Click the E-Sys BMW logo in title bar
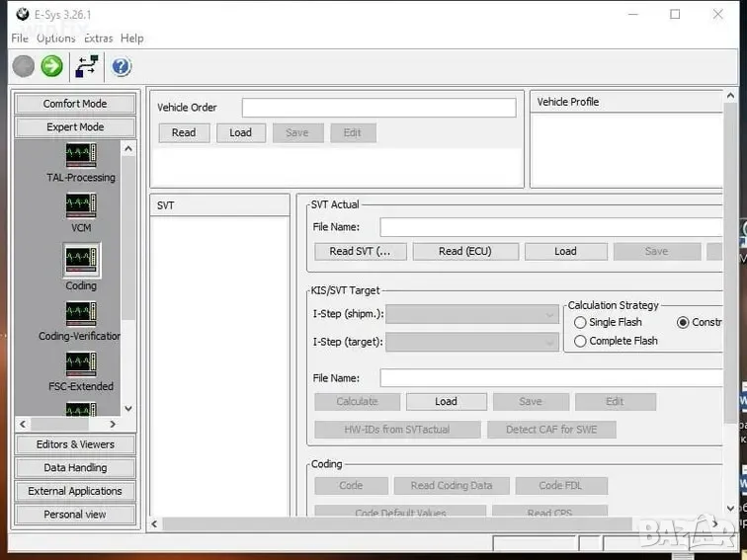Viewport: 747px width, 560px height. (22, 14)
